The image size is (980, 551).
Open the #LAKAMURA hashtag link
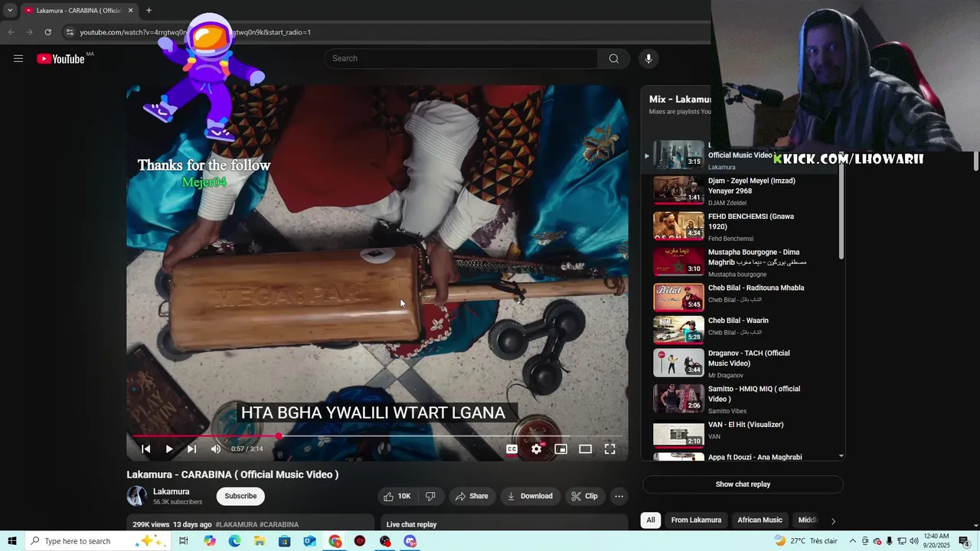point(237,525)
